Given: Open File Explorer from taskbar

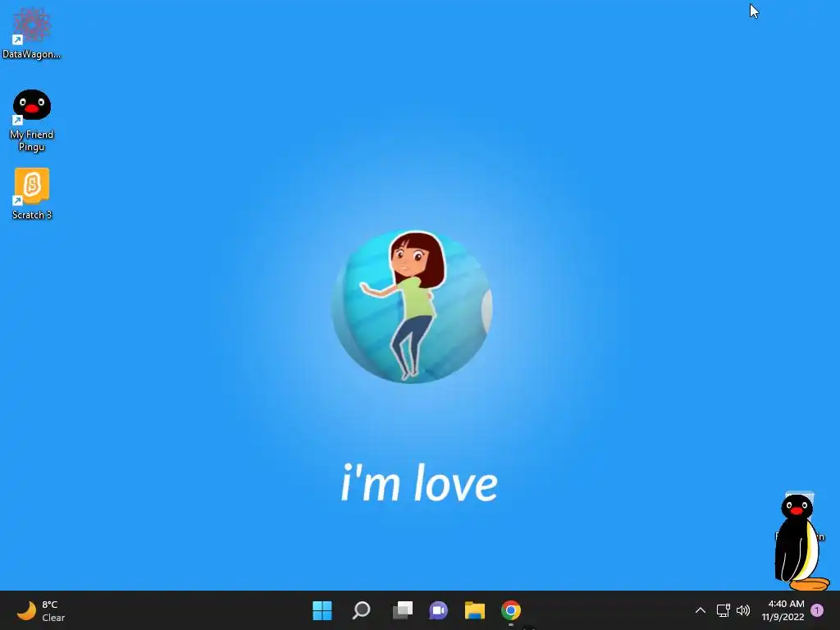Looking at the screenshot, I should [475, 610].
